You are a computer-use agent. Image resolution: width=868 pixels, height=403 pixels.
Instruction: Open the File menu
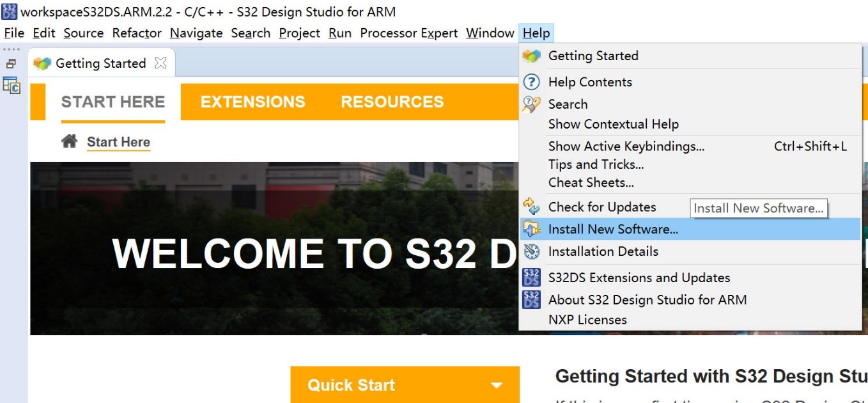tap(14, 33)
